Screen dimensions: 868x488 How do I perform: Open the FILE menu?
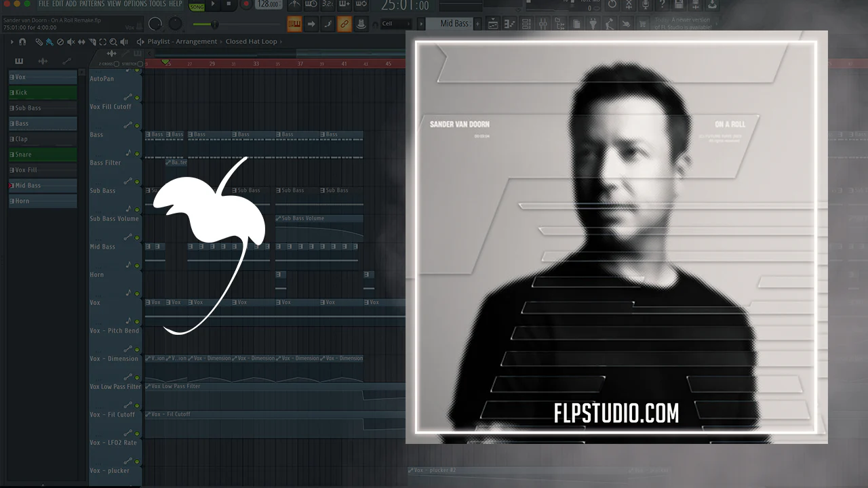[x=43, y=4]
